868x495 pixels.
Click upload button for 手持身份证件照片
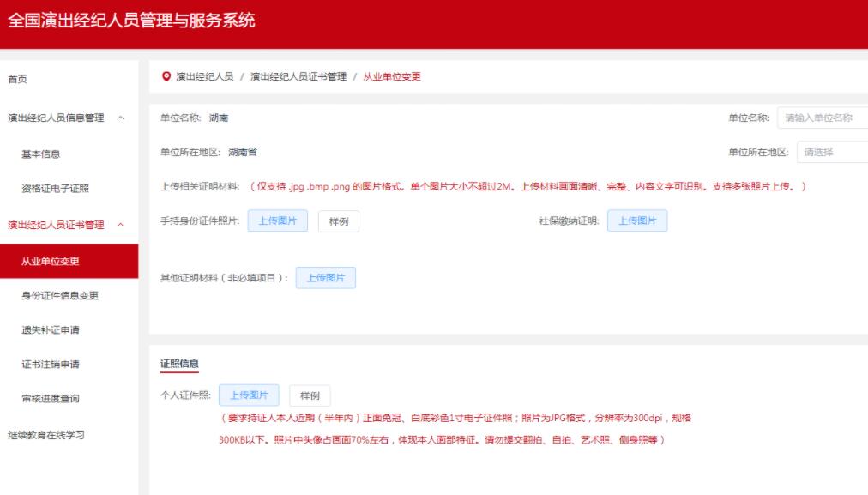pos(277,220)
